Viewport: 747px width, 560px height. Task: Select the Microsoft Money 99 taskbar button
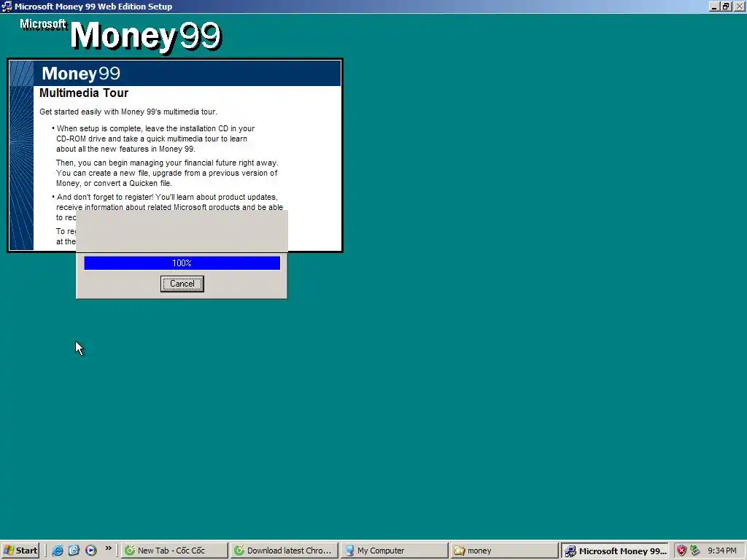pyautogui.click(x=614, y=551)
